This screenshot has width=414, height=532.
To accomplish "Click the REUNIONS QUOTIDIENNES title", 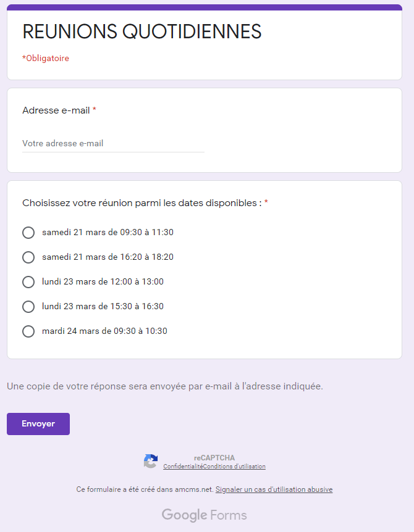I will pyautogui.click(x=142, y=31).
